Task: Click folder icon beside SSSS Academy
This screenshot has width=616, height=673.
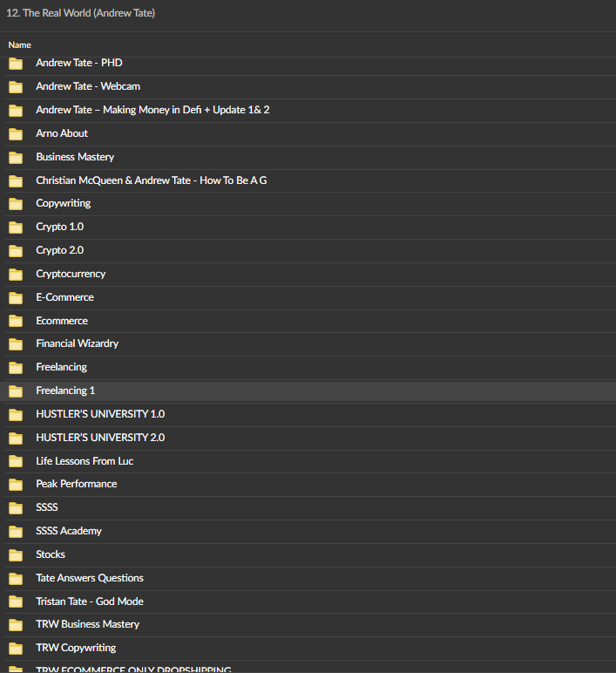Action: point(16,532)
